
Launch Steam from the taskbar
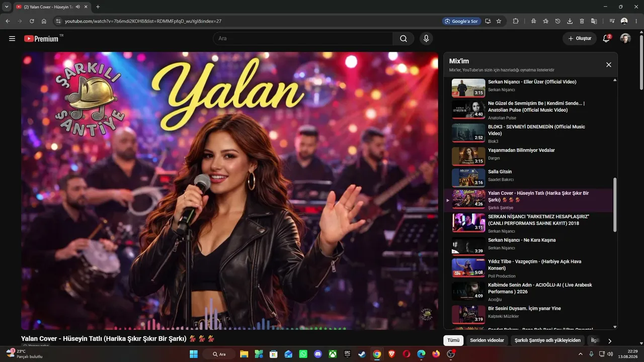point(362,354)
